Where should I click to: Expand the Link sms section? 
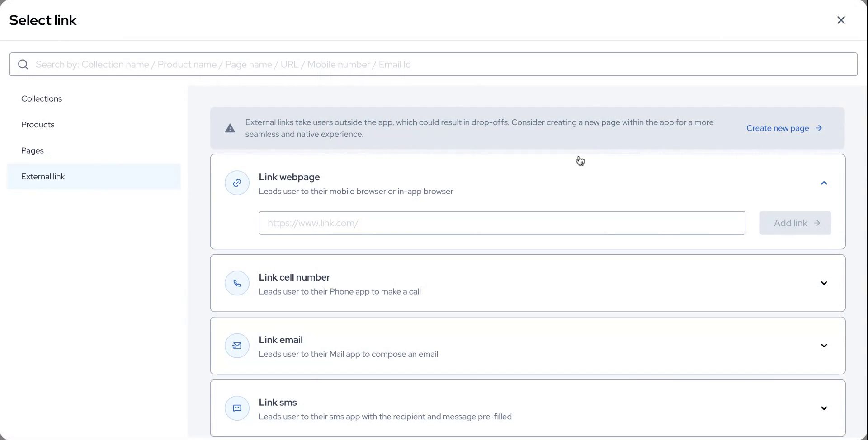point(824,408)
